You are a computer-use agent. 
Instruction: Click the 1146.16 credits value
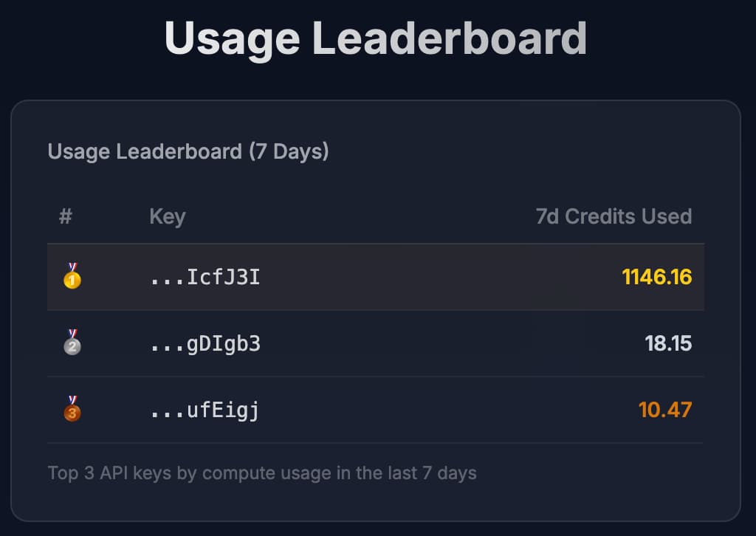[x=656, y=278]
